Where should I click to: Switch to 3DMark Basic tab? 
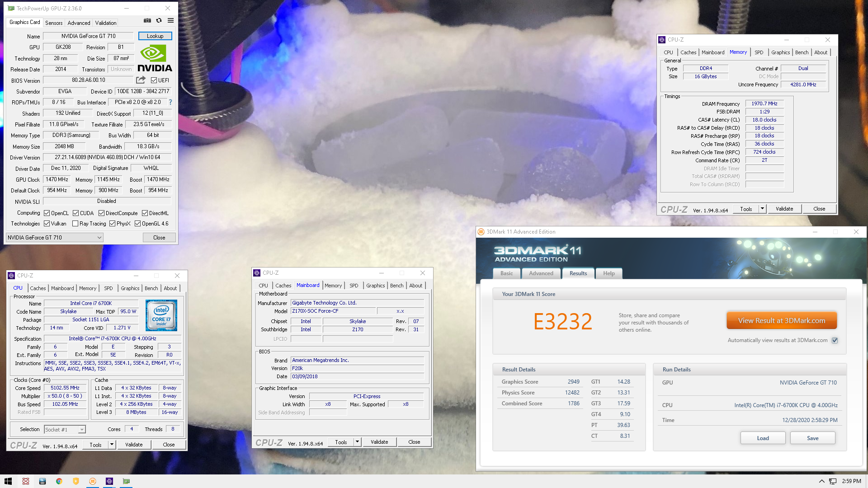(506, 273)
